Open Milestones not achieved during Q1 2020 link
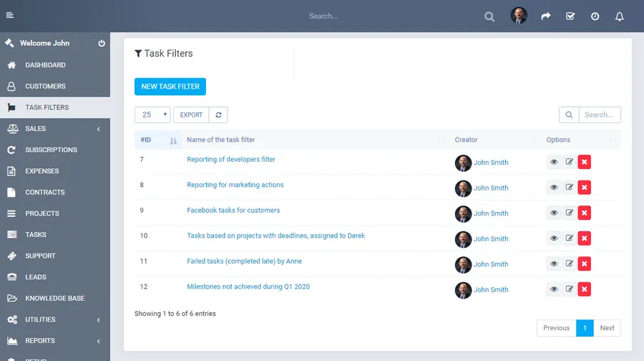This screenshot has height=361, width=644. click(x=248, y=287)
